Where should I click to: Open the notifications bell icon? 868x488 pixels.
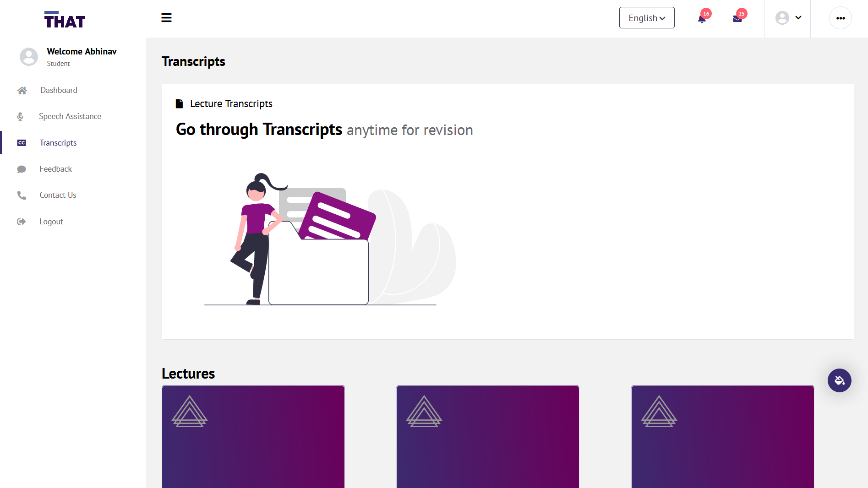click(x=702, y=18)
